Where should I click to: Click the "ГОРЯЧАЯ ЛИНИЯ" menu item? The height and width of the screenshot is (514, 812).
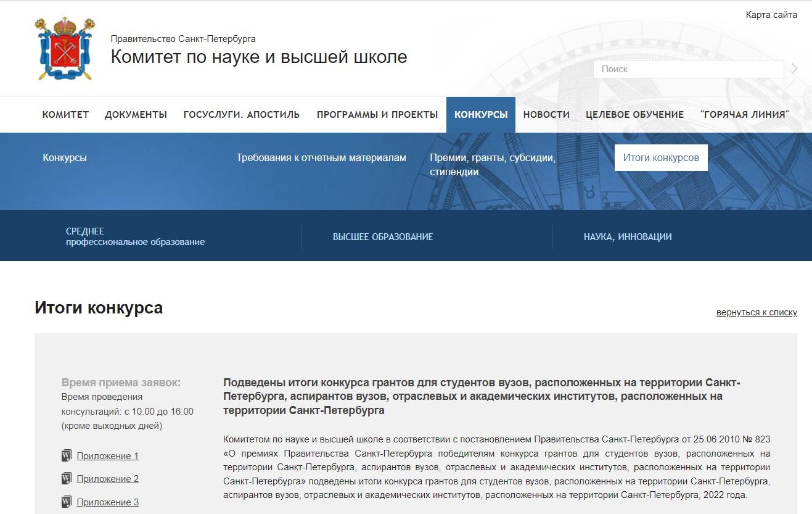coord(744,115)
